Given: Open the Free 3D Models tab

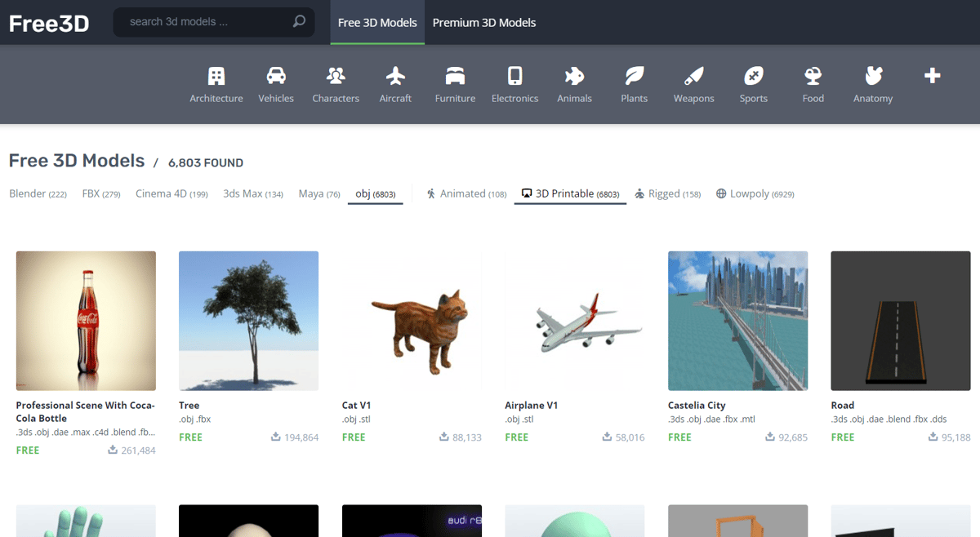Looking at the screenshot, I should click(377, 22).
